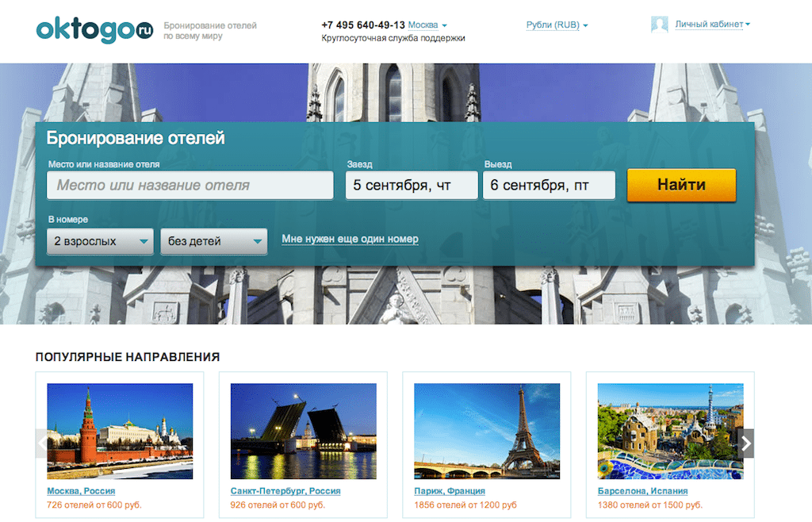Open the без детей children dropdown
The width and height of the screenshot is (812, 522).
click(214, 241)
